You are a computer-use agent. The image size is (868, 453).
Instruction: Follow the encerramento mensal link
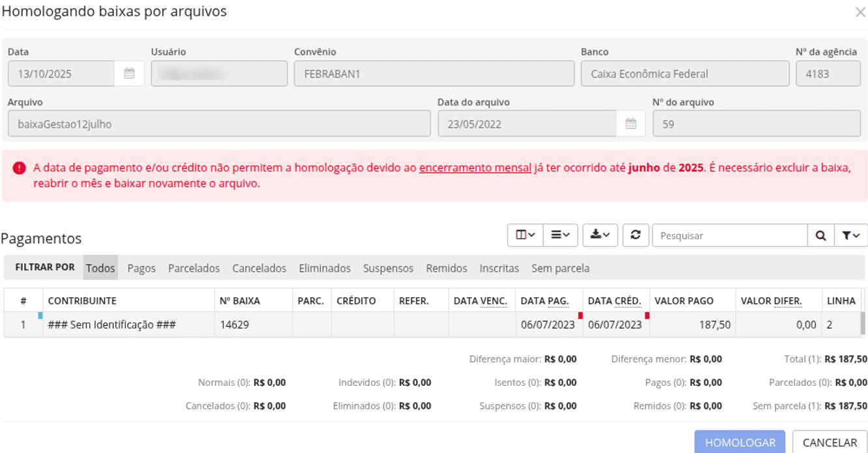pos(475,168)
